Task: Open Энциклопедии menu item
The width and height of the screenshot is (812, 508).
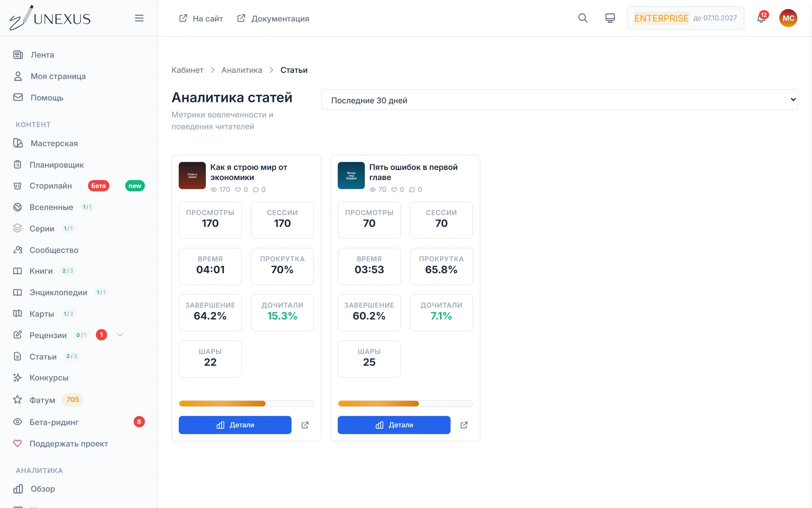Action: 58,292
